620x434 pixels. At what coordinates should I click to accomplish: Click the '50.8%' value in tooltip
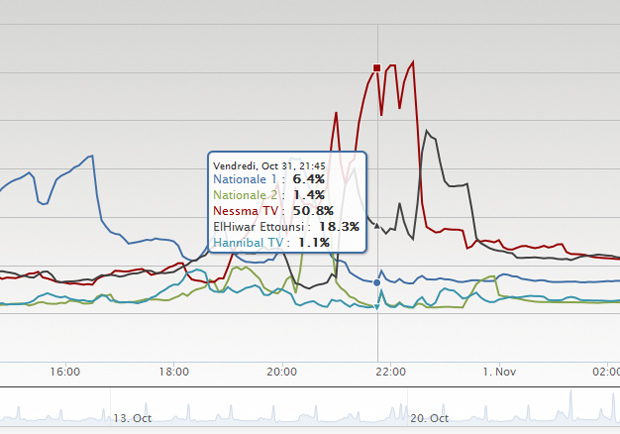(x=313, y=211)
